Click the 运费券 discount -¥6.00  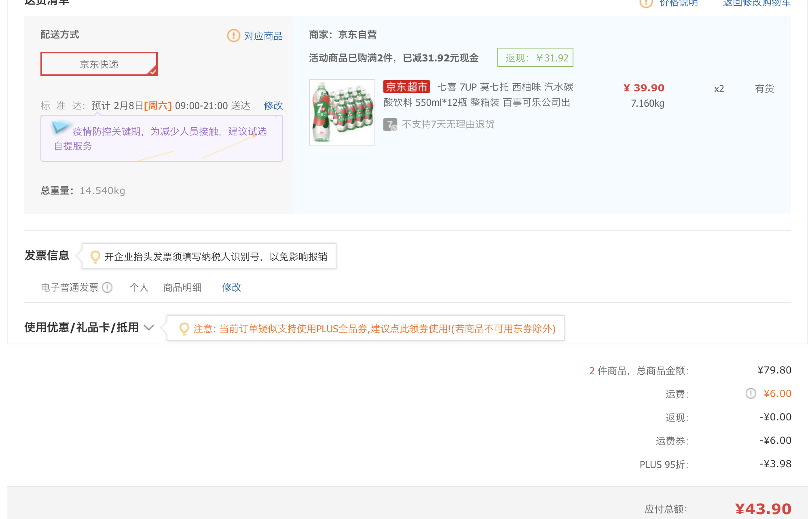pos(775,441)
